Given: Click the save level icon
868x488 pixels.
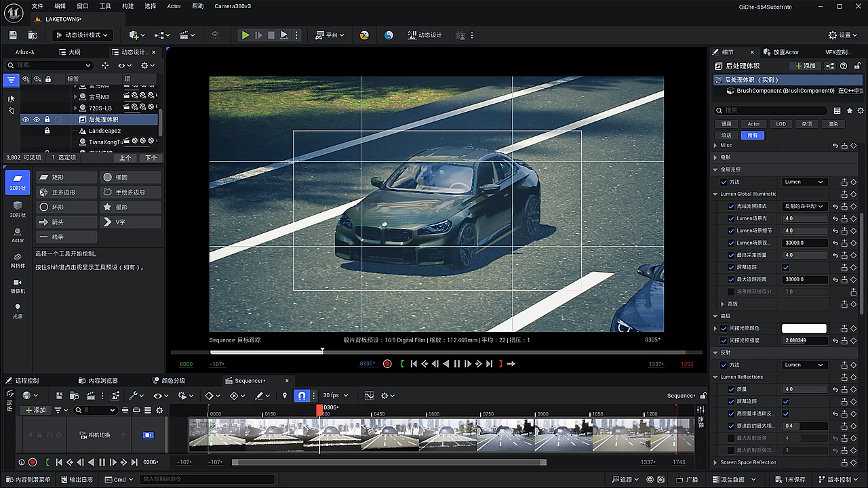Looking at the screenshot, I should click(x=13, y=35).
